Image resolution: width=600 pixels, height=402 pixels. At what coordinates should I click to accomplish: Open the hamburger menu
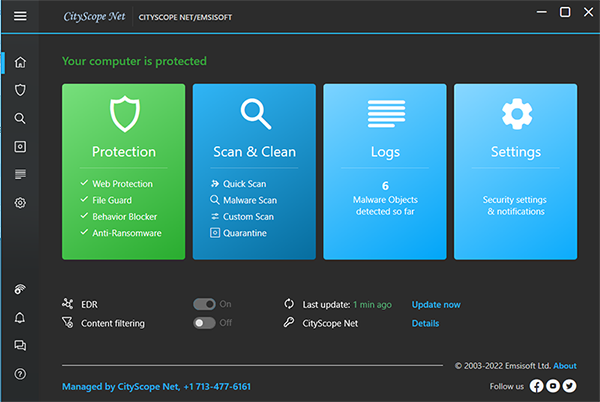pyautogui.click(x=20, y=16)
